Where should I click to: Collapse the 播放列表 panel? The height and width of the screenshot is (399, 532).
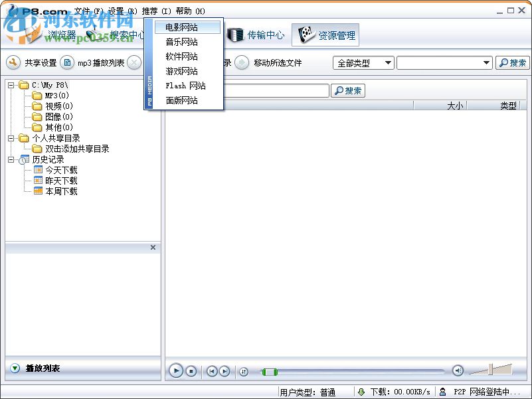tap(14, 367)
